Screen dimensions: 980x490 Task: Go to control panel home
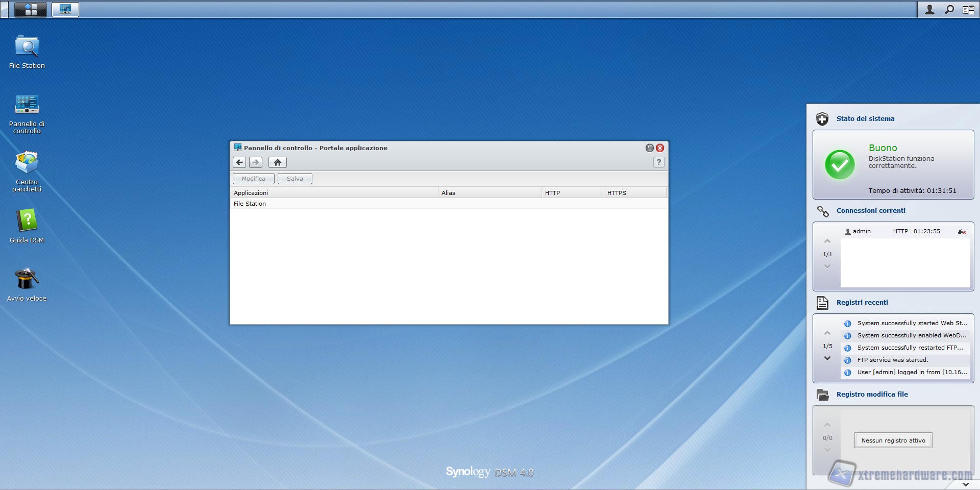[277, 162]
